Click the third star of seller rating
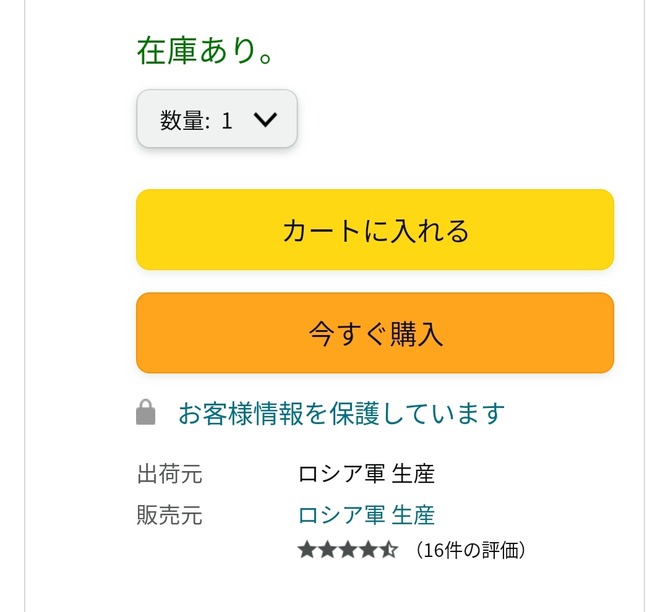The image size is (668, 612). [348, 550]
